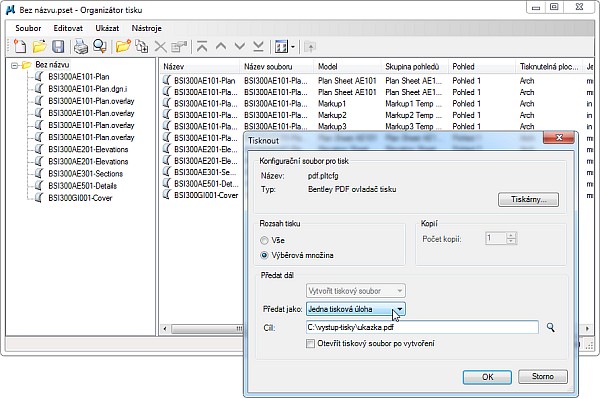Click the Tisknutelná ploc... column header
This screenshot has height=398, width=600.
pyautogui.click(x=549, y=67)
